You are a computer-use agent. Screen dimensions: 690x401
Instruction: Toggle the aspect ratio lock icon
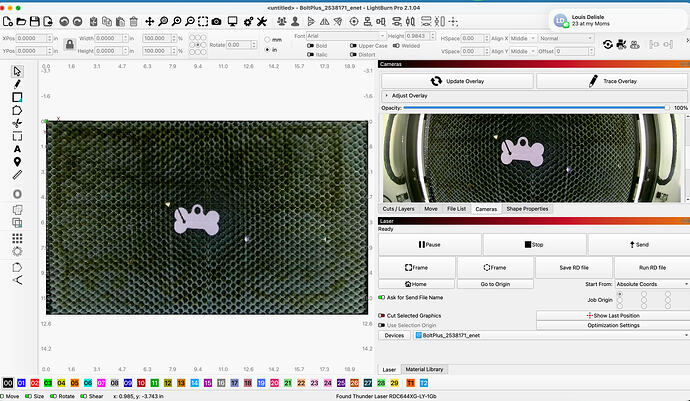point(70,44)
